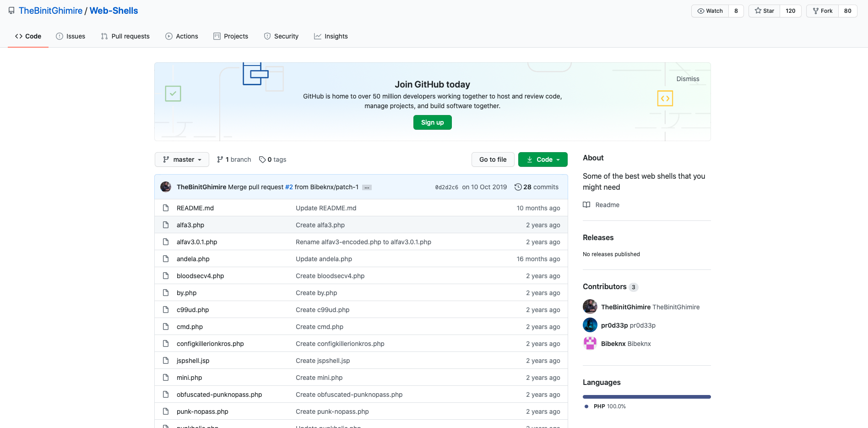The image size is (868, 428).
Task: Open the Insights tab
Action: coord(331,36)
